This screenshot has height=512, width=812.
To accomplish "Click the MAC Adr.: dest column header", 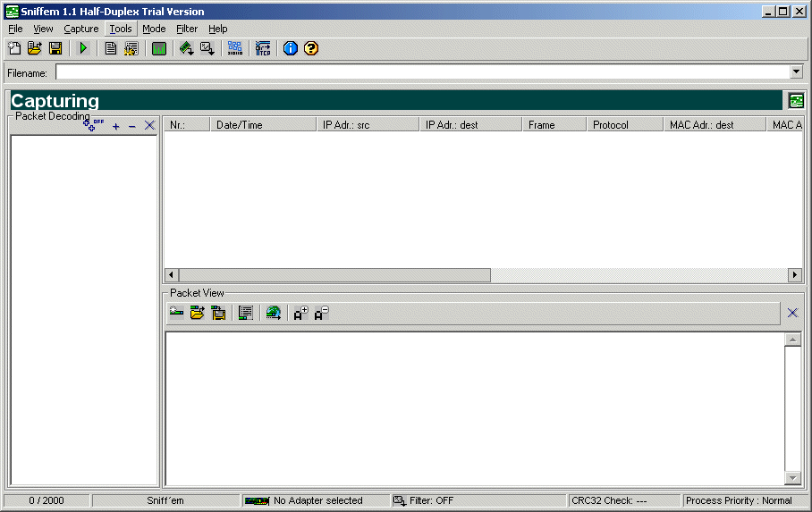I will (x=715, y=125).
